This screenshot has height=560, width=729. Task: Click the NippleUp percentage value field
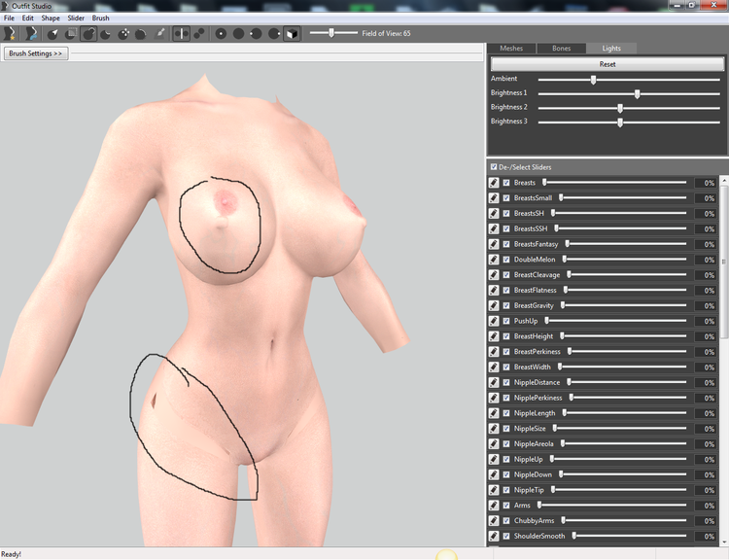click(x=706, y=460)
